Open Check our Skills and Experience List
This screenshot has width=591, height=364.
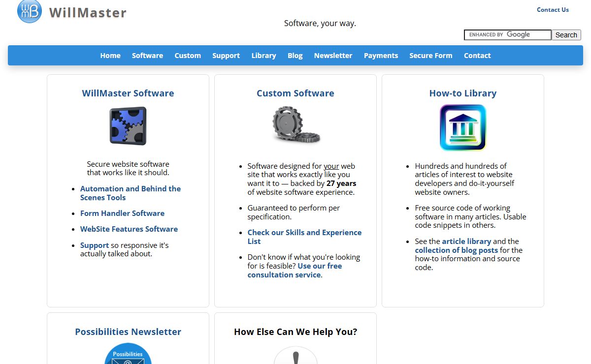[304, 237]
